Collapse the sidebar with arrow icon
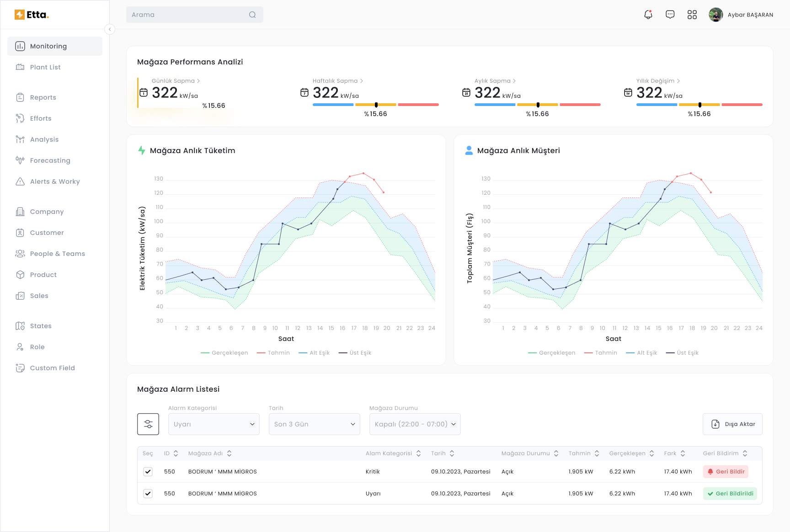 (x=110, y=29)
